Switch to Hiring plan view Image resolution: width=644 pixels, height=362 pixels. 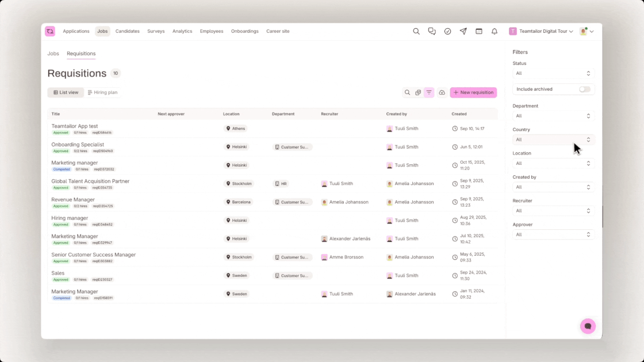(x=103, y=93)
